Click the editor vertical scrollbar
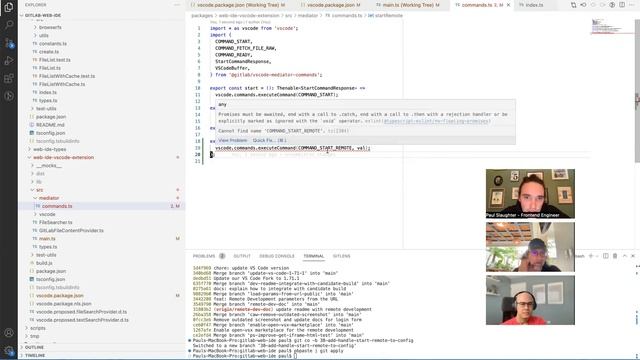640x360 pixels. click(637, 90)
